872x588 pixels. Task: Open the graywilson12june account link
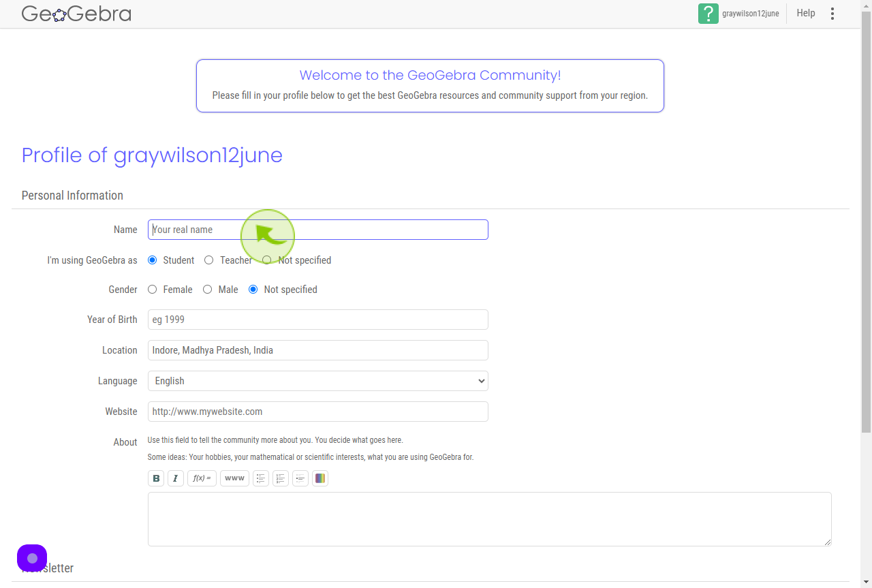pyautogui.click(x=751, y=14)
